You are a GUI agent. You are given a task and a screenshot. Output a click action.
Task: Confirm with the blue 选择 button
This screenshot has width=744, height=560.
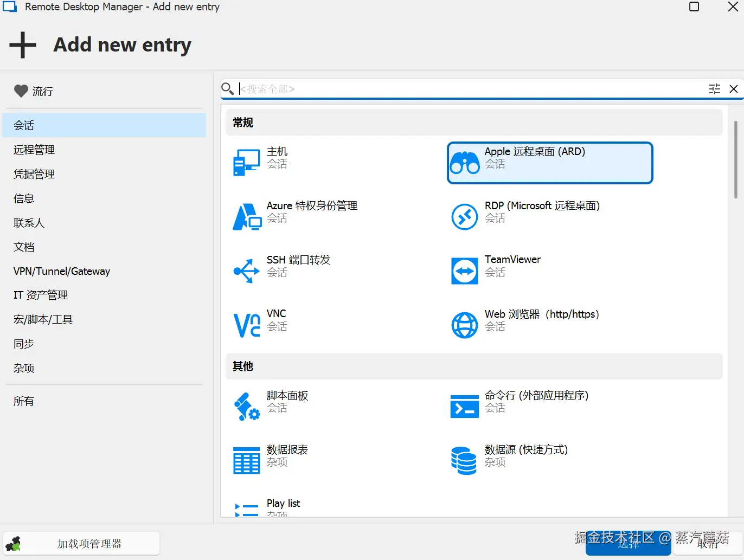[628, 544]
